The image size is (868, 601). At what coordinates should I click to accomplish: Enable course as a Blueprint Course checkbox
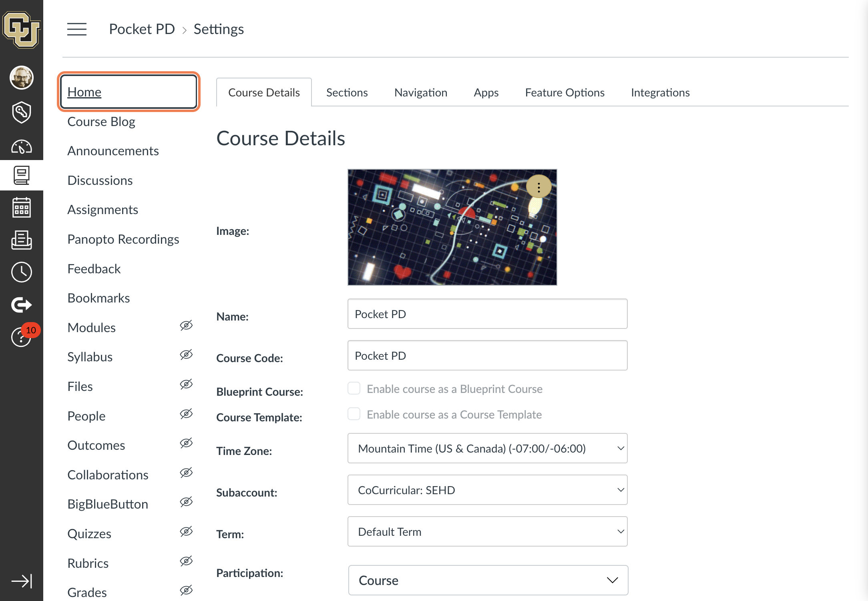click(x=354, y=388)
